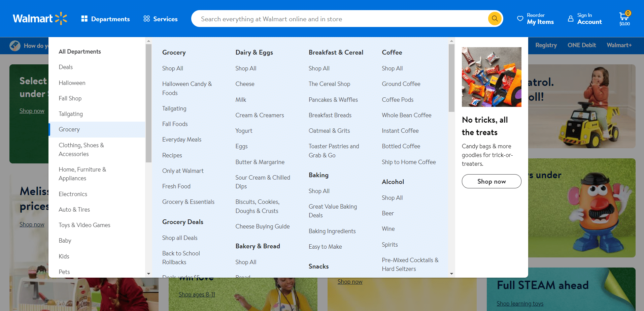644x311 pixels.
Task: Open Oatmeal & Grits link
Action: (329, 131)
